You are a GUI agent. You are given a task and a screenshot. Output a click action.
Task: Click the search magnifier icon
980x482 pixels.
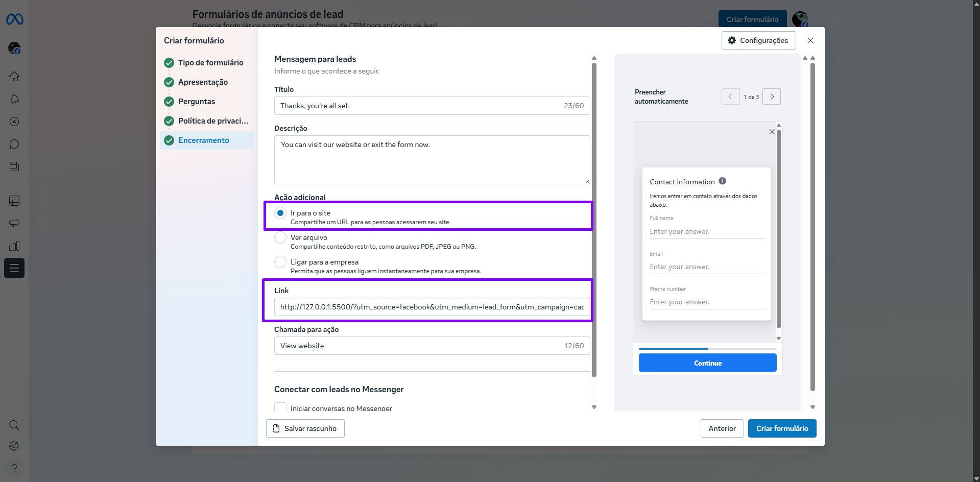click(x=14, y=425)
